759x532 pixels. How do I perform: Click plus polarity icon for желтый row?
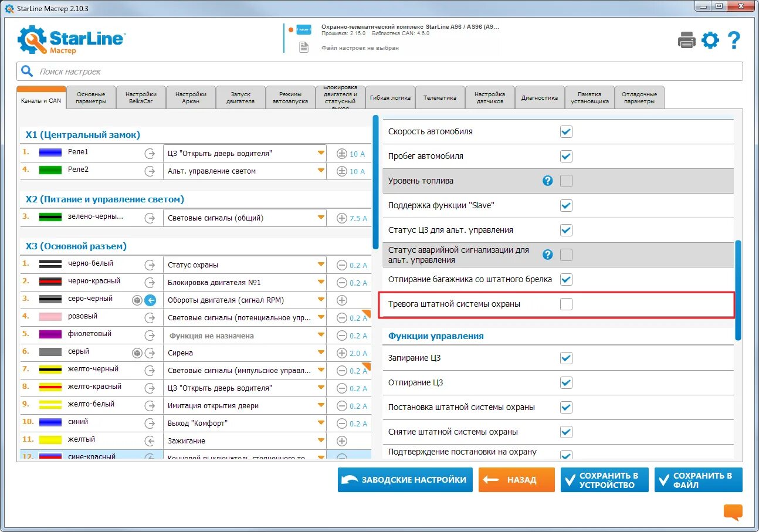[x=342, y=441]
